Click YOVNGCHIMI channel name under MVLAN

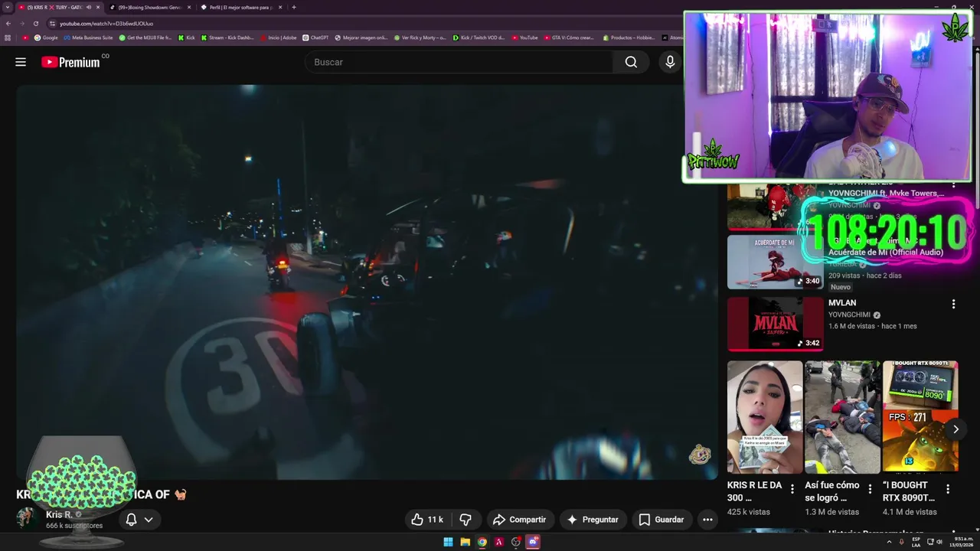pyautogui.click(x=849, y=315)
